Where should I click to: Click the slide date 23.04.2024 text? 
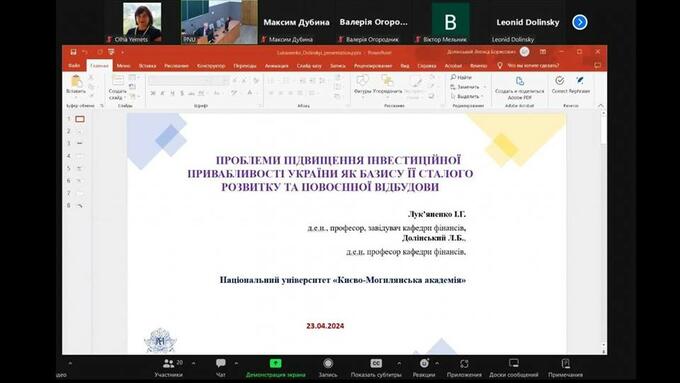pyautogui.click(x=325, y=326)
